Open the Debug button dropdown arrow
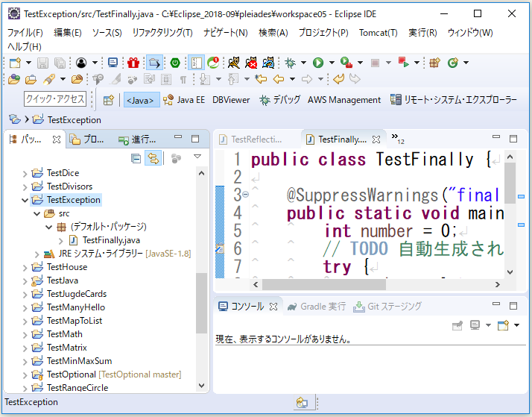Screen dimensions: 532x417 (303, 63)
